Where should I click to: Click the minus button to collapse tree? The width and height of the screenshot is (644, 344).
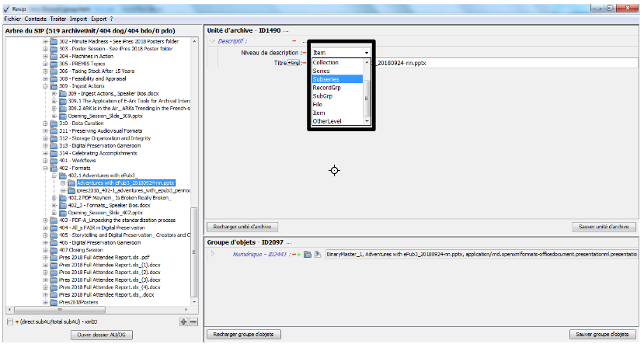(193, 321)
